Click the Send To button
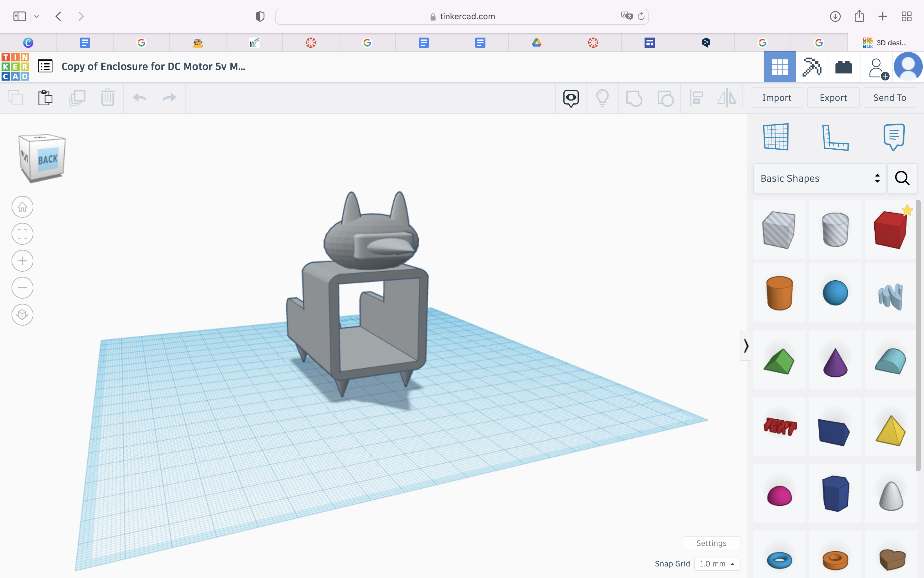Viewport: 924px width, 578px height. (x=890, y=98)
